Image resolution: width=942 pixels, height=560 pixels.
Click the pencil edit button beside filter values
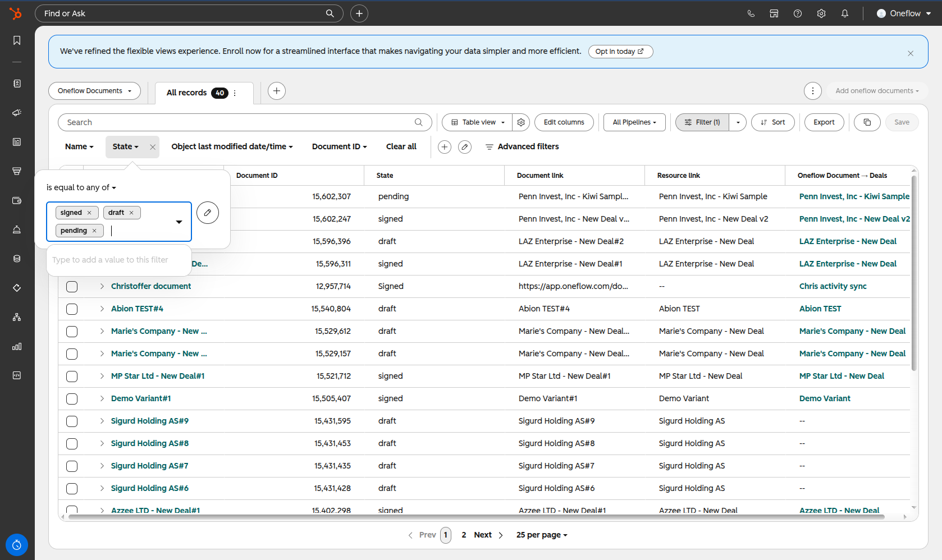pos(208,213)
